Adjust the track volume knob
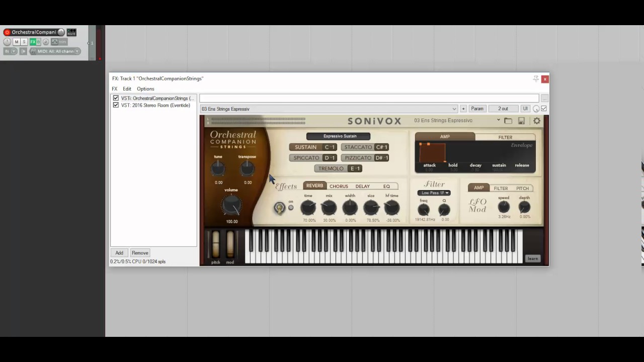 [61, 32]
